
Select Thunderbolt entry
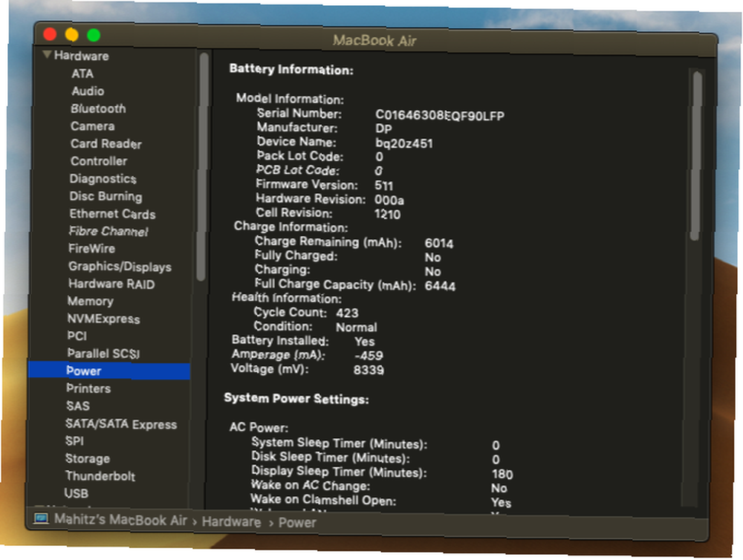100,476
